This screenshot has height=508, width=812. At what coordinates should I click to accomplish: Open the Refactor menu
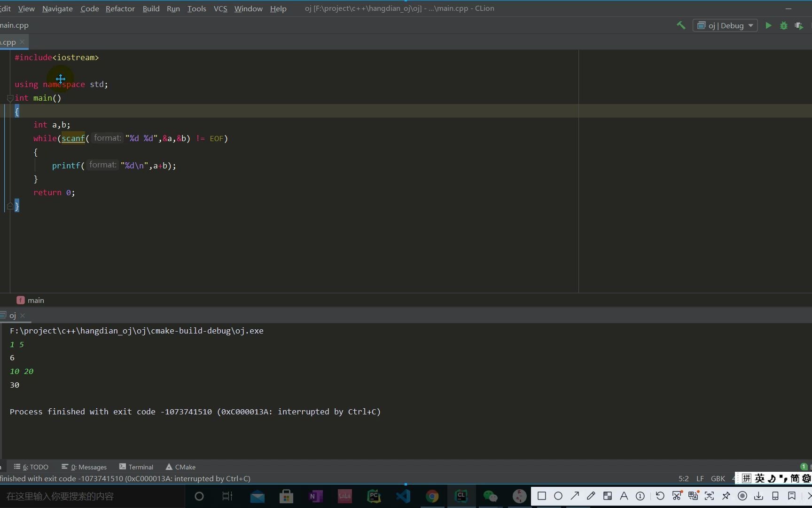click(120, 8)
